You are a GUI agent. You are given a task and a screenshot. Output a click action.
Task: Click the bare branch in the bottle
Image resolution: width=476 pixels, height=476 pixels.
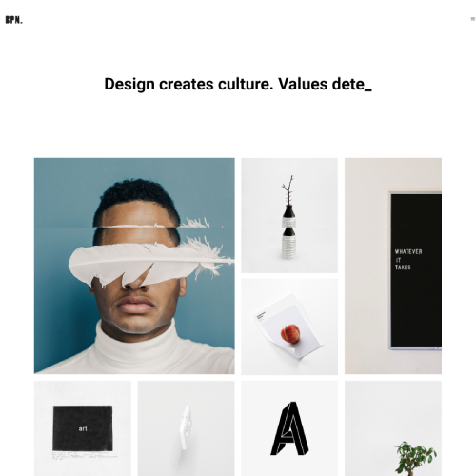(288, 190)
